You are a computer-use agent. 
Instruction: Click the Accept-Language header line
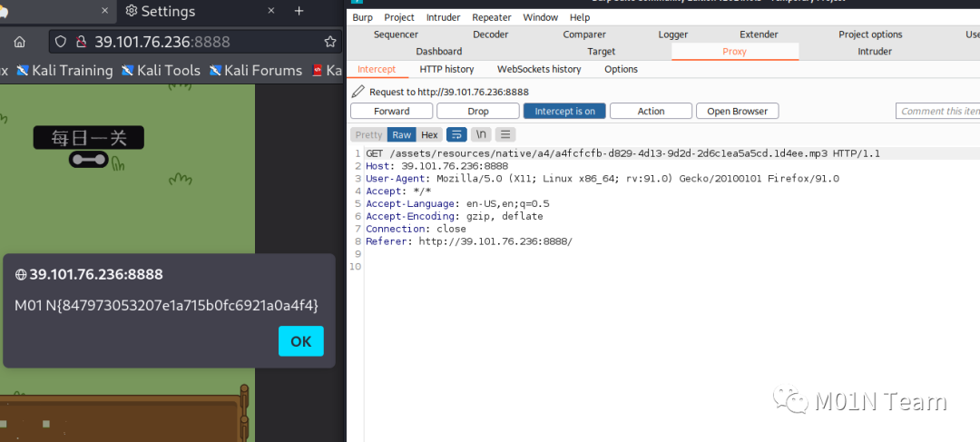[x=457, y=204]
